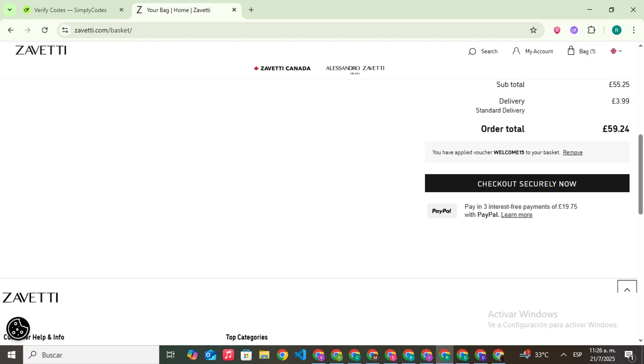Open a new browser tab
Screen dimensions: 644x364
tap(251, 10)
